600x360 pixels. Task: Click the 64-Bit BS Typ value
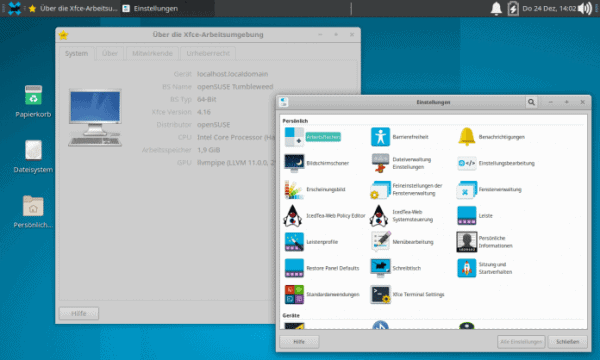[207, 99]
